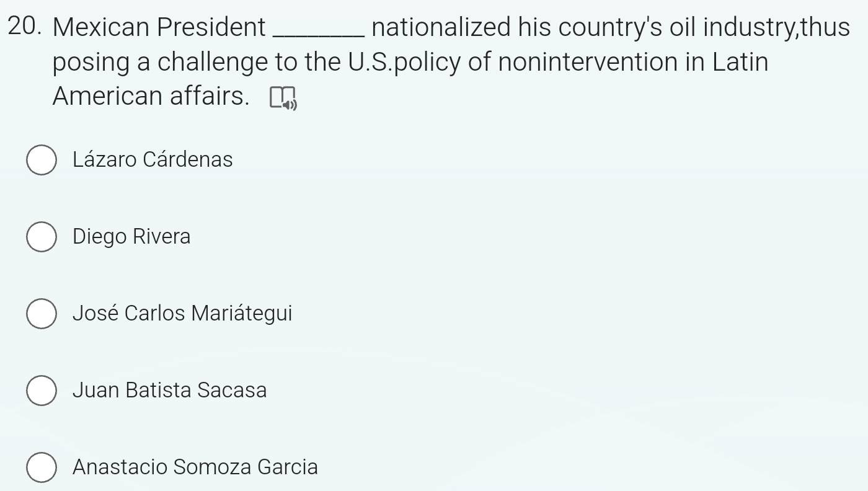Click the label José Carlos Mariátegui
868x491 pixels.
pyautogui.click(x=183, y=314)
